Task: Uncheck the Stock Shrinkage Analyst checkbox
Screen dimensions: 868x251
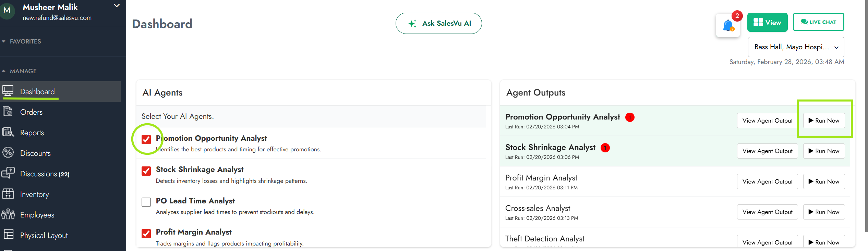Action: tap(146, 171)
